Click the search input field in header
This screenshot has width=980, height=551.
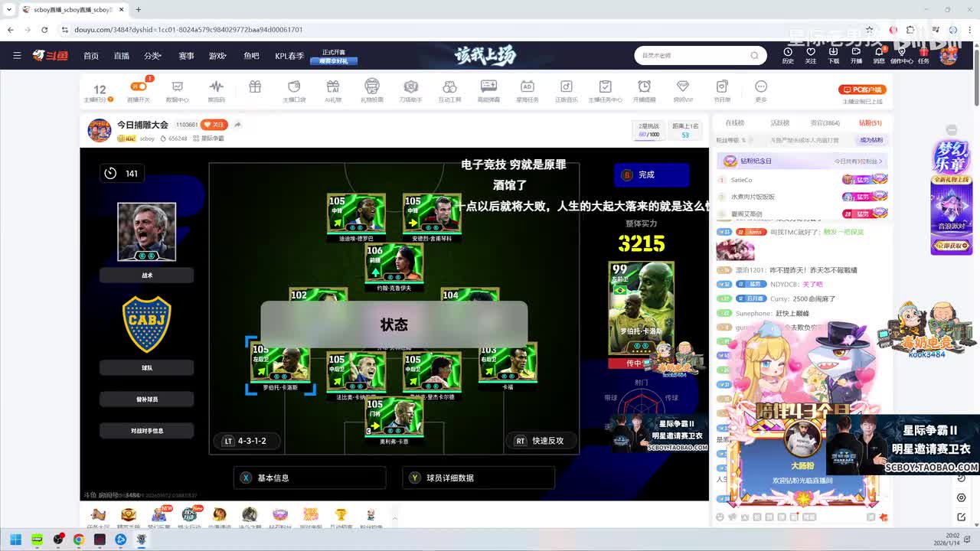[692, 55]
